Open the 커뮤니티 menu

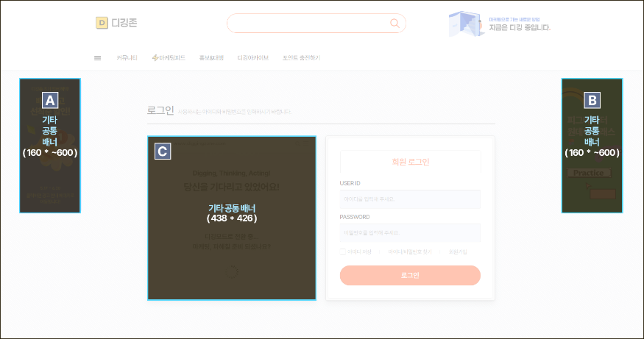pos(127,58)
